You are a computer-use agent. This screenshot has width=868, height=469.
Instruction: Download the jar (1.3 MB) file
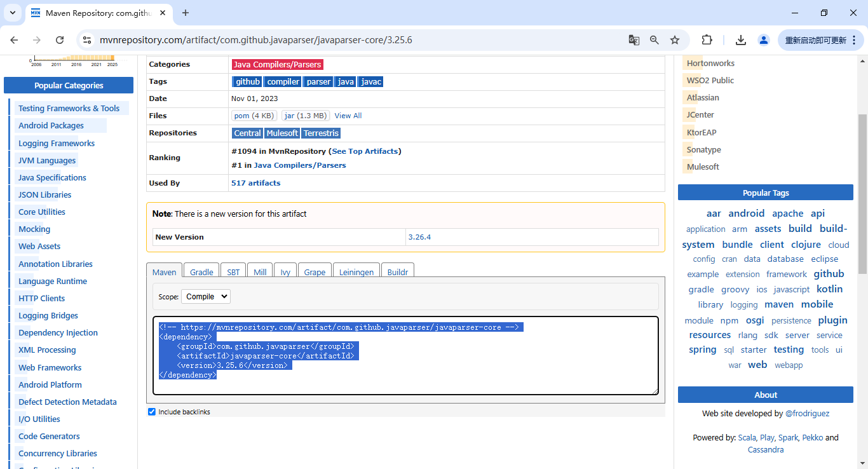pos(306,116)
